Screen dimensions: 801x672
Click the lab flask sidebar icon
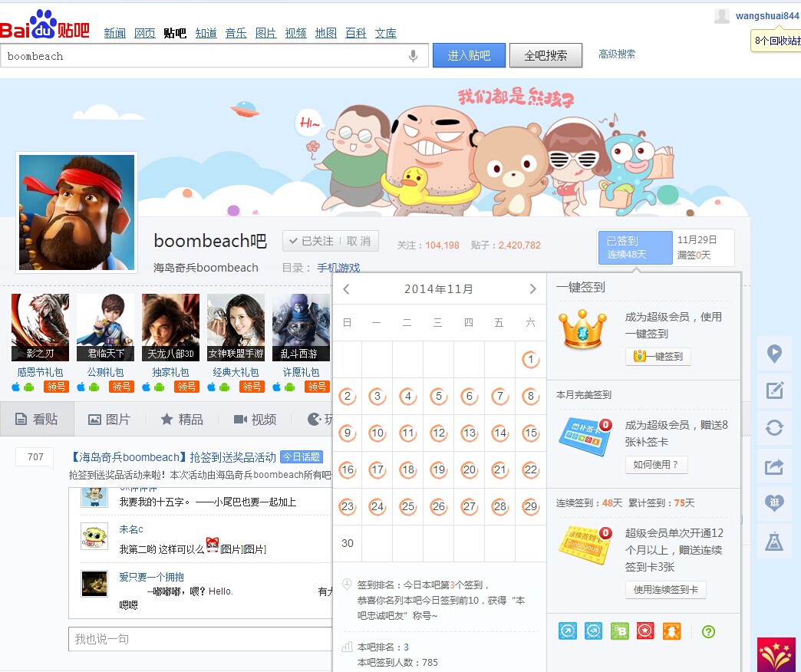pos(774,542)
